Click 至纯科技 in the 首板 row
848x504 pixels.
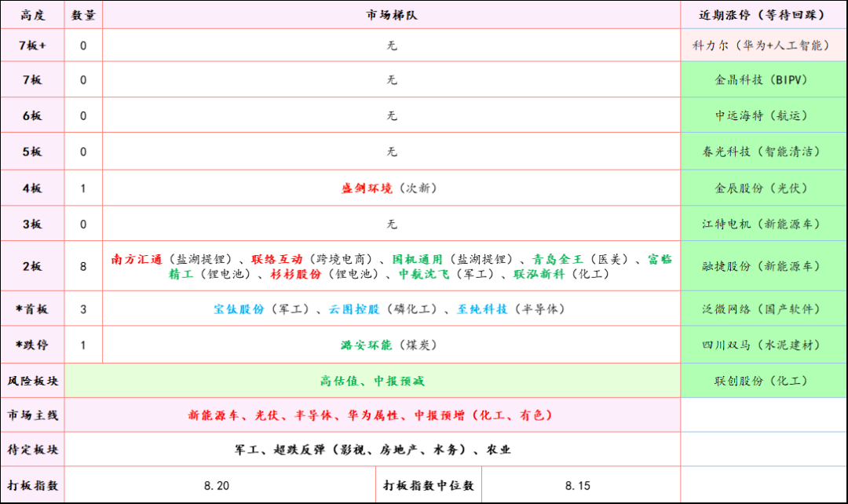[482, 309]
